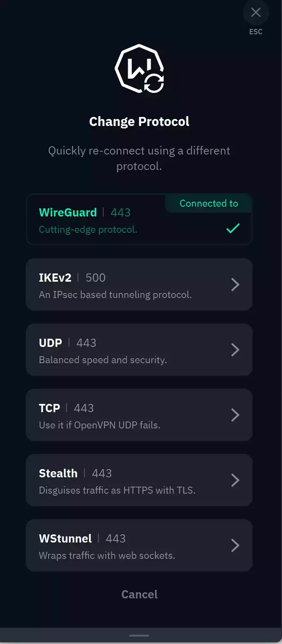Click the port number 500 beside IKEv2
The height and width of the screenshot is (644, 282).
[95, 278]
